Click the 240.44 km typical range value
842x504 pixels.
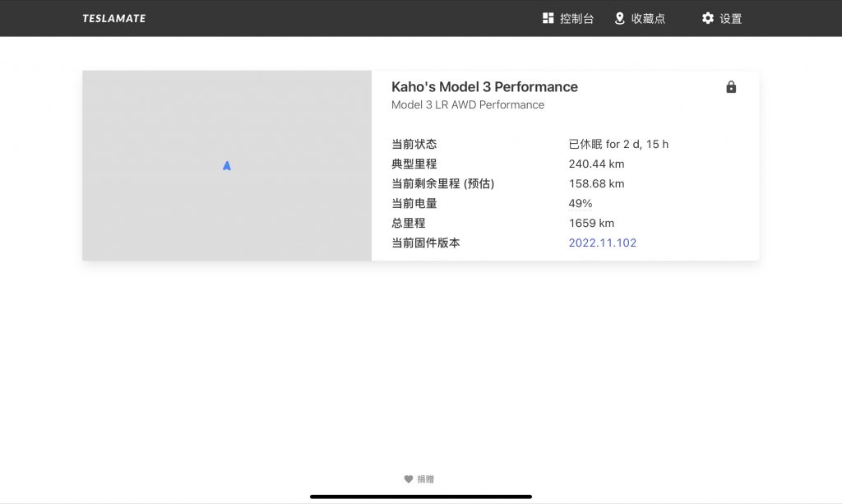click(x=596, y=164)
